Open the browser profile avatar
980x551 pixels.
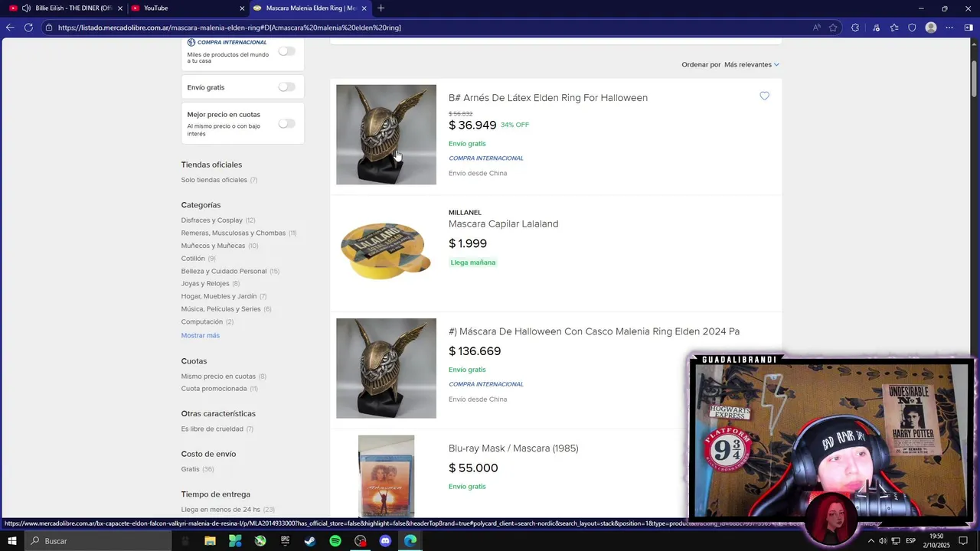click(931, 28)
